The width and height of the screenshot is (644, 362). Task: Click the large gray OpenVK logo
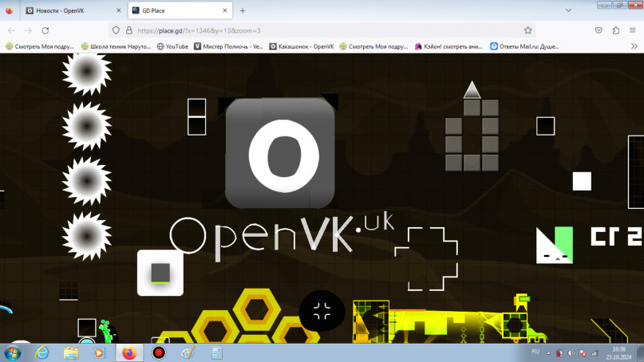(280, 153)
